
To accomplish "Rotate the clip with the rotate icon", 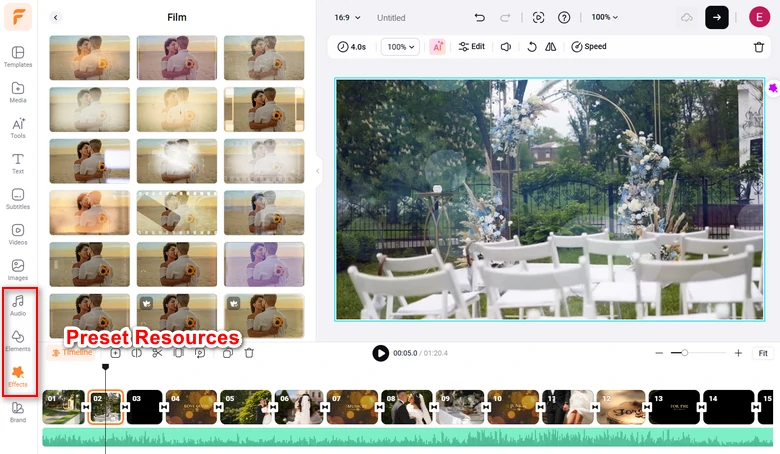I will pyautogui.click(x=532, y=47).
